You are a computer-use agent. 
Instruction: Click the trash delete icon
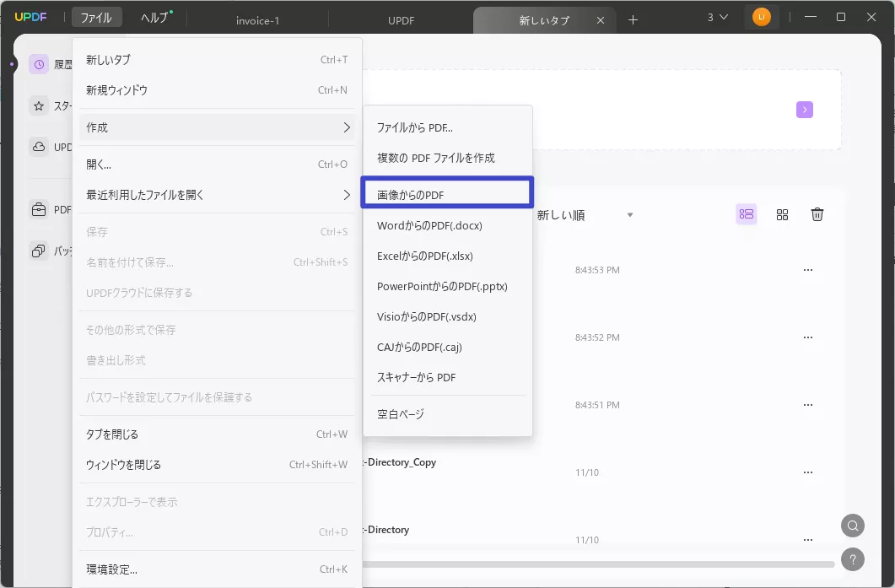[x=817, y=214]
